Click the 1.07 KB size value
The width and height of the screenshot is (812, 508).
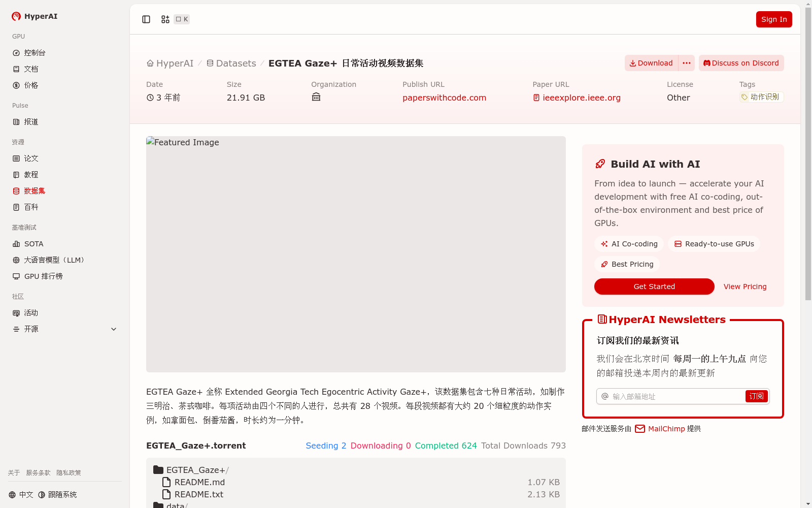544,482
